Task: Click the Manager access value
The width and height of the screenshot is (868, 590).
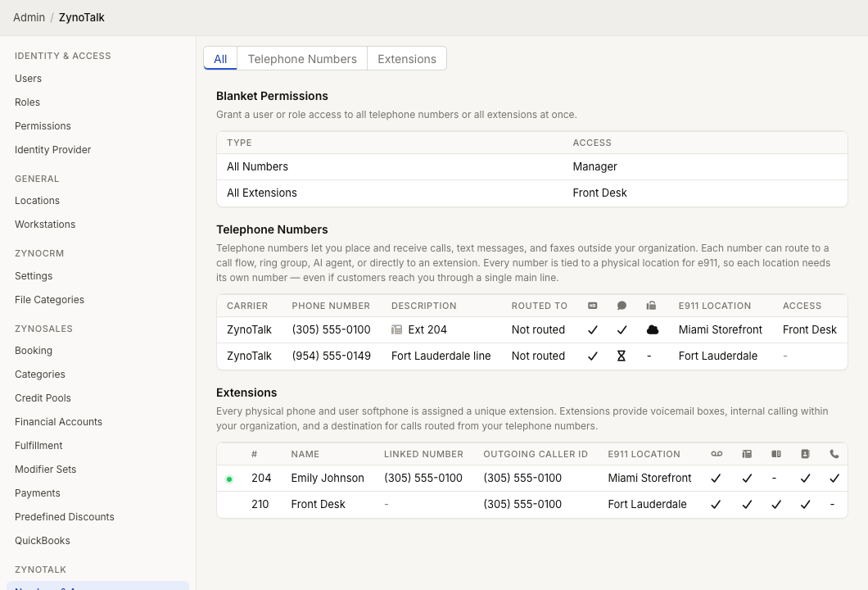Action: click(x=594, y=166)
